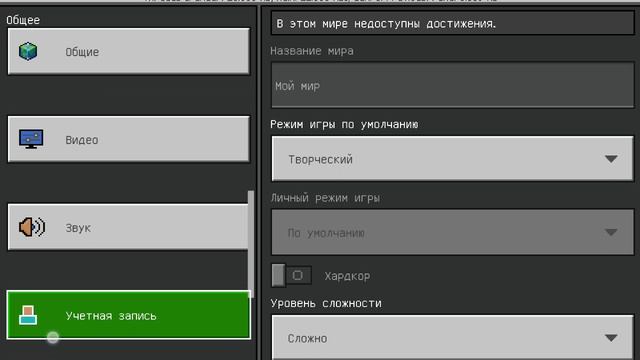Open the Личный режим игры dropdown
The image size is (640, 360).
453,232
